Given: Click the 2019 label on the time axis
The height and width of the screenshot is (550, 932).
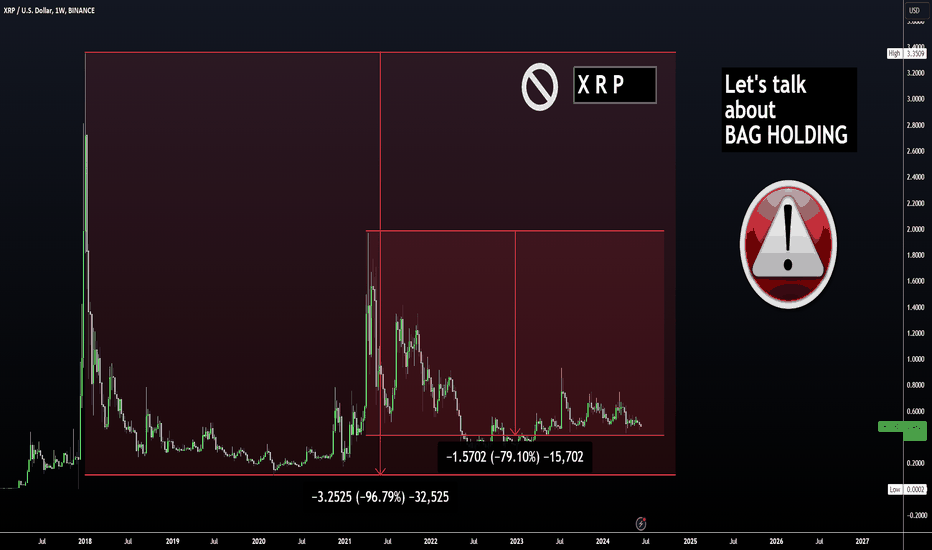Looking at the screenshot, I should (172, 541).
